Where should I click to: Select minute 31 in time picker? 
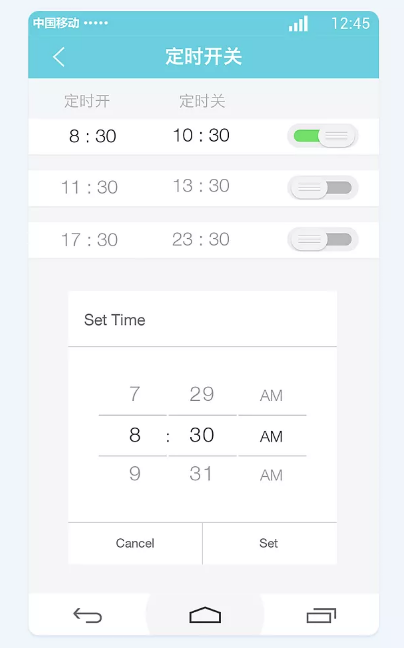pos(201,474)
